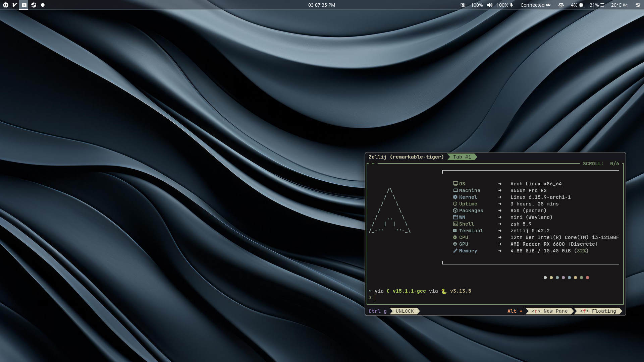Image resolution: width=644 pixels, height=362 pixels.
Task: Click the Memory stick icon
Action: (455, 251)
